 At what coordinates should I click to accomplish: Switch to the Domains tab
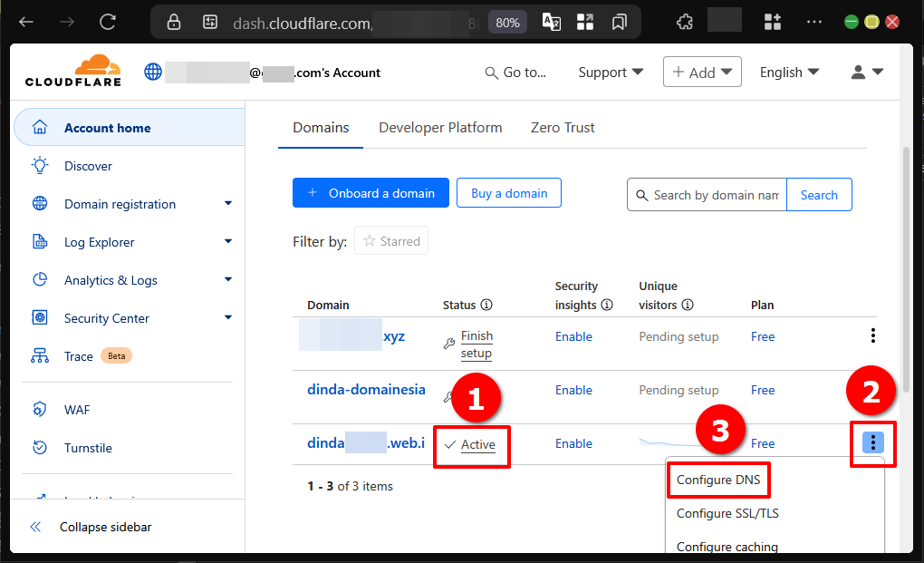pos(321,127)
